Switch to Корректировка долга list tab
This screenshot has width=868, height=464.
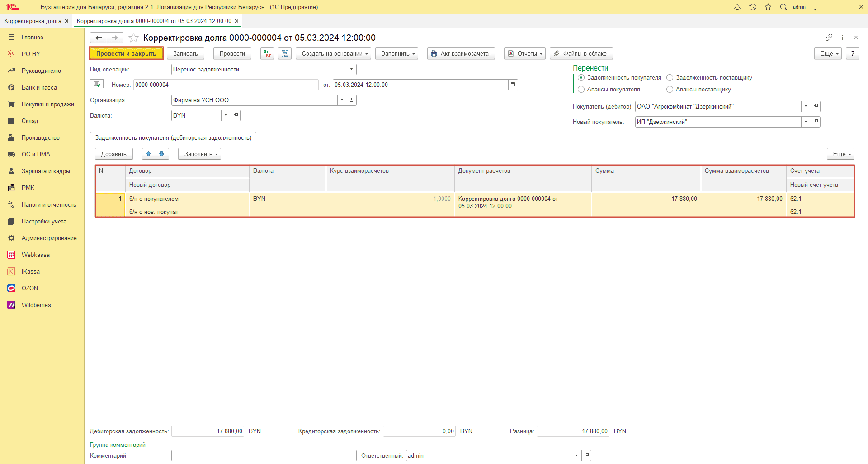point(33,21)
